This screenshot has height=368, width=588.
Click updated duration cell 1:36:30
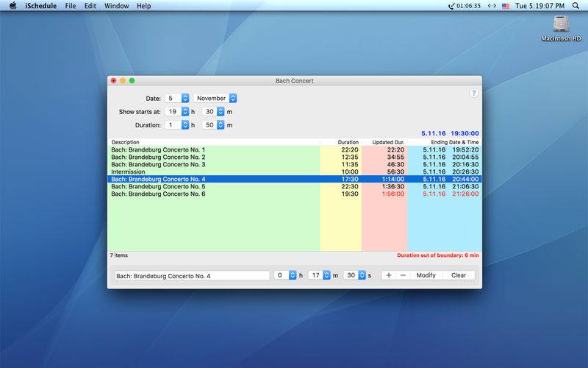[393, 187]
